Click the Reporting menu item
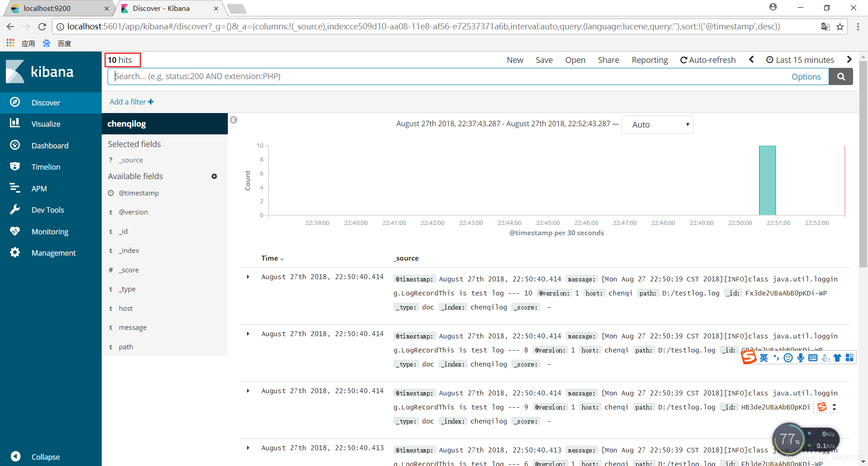 [650, 60]
